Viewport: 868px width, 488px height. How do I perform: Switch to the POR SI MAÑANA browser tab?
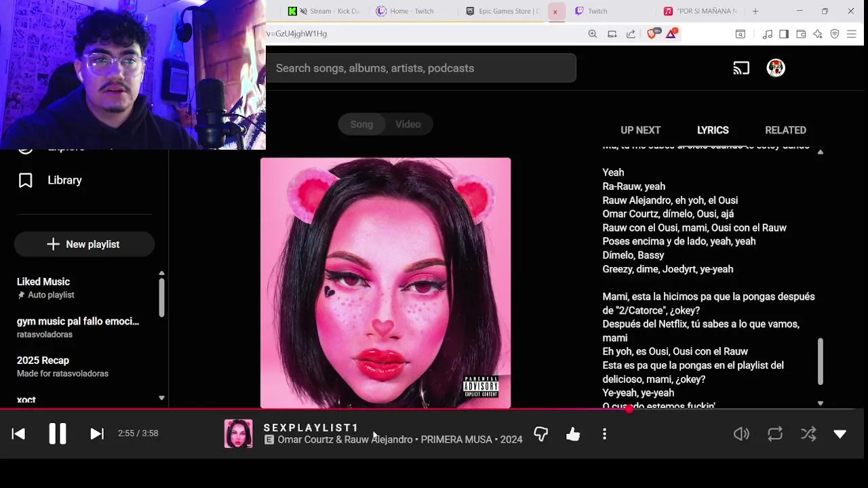coord(701,11)
